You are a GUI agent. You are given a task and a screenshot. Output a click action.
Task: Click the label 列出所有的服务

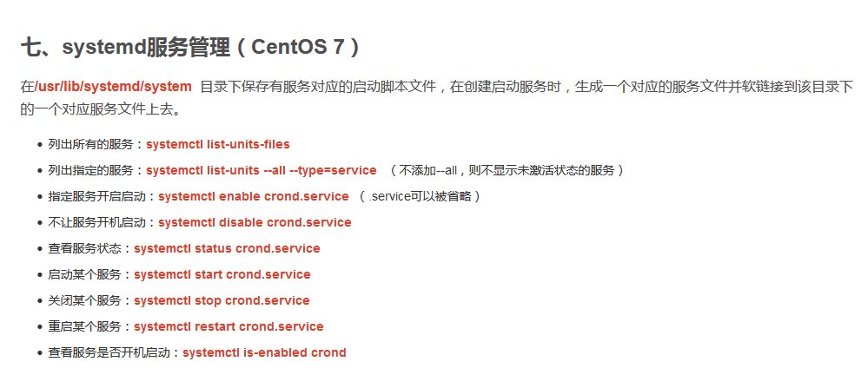(x=91, y=144)
